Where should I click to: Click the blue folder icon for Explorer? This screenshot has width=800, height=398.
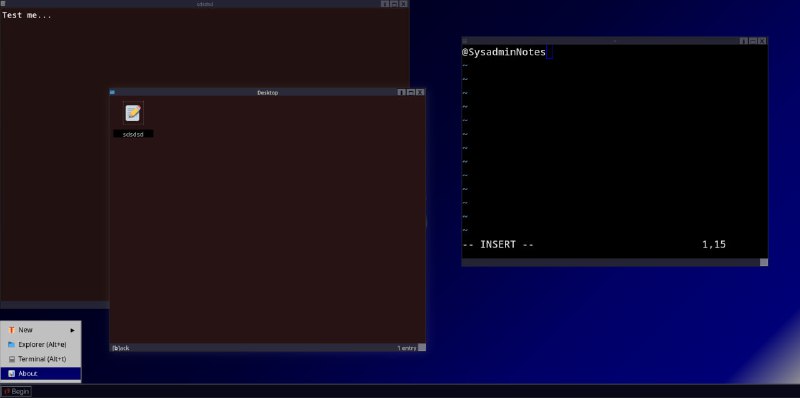point(11,344)
